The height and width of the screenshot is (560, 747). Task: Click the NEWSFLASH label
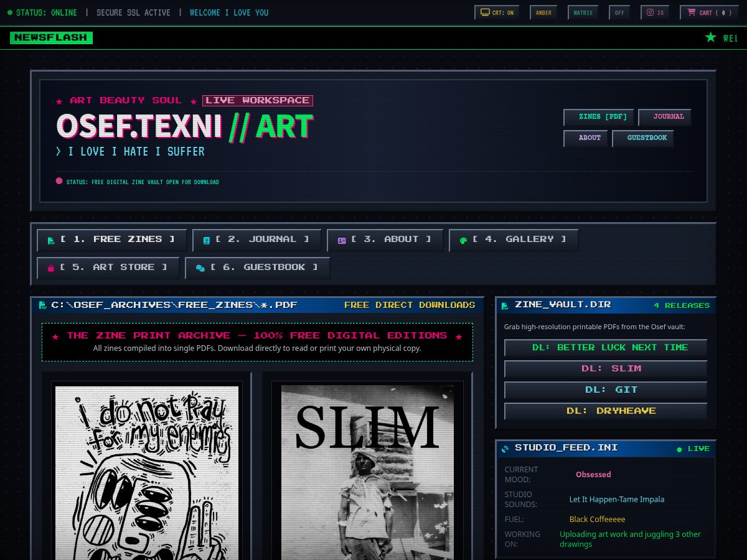point(51,38)
